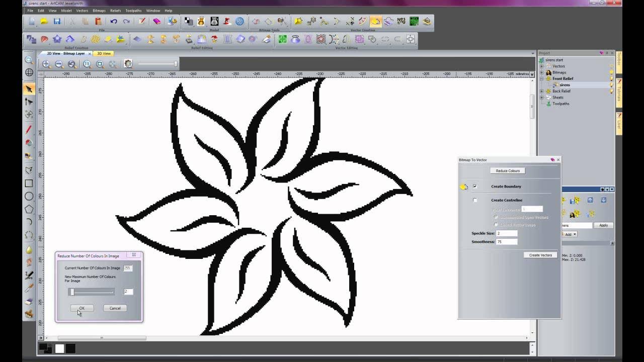This screenshot has width=644, height=362.
Task: Open the Add dropdown in relief panel
Action: pyautogui.click(x=570, y=234)
